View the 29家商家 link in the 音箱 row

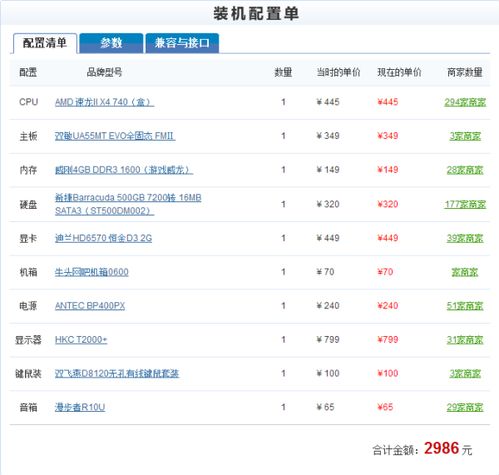pyautogui.click(x=465, y=407)
